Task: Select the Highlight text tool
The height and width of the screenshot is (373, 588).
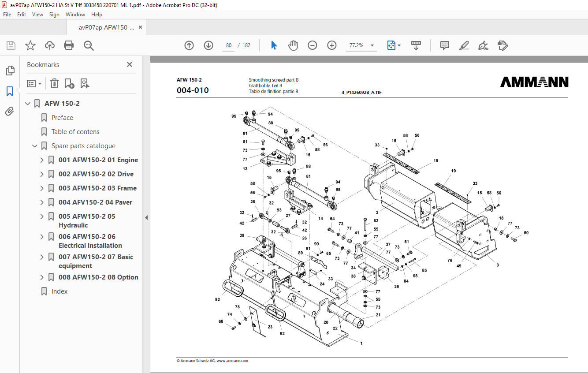Action: [464, 45]
